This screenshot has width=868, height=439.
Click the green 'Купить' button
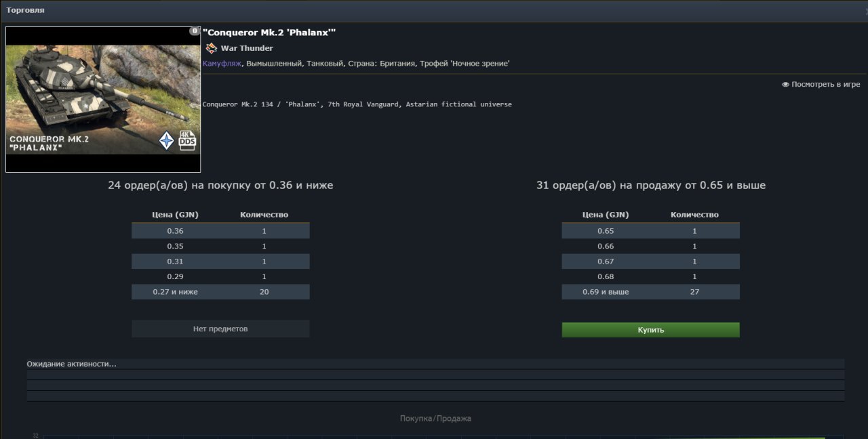650,330
